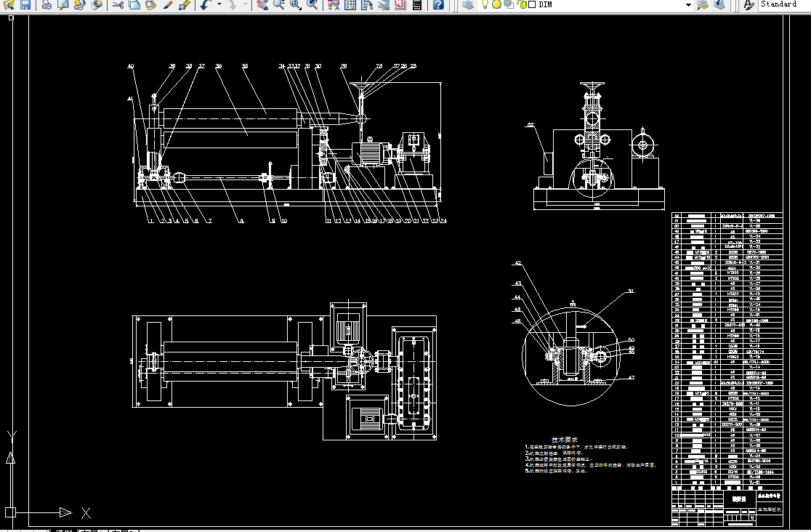811x532 pixels.
Task: Toggle DIM layer viewport freeze icon
Action: pyautogui.click(x=509, y=4)
